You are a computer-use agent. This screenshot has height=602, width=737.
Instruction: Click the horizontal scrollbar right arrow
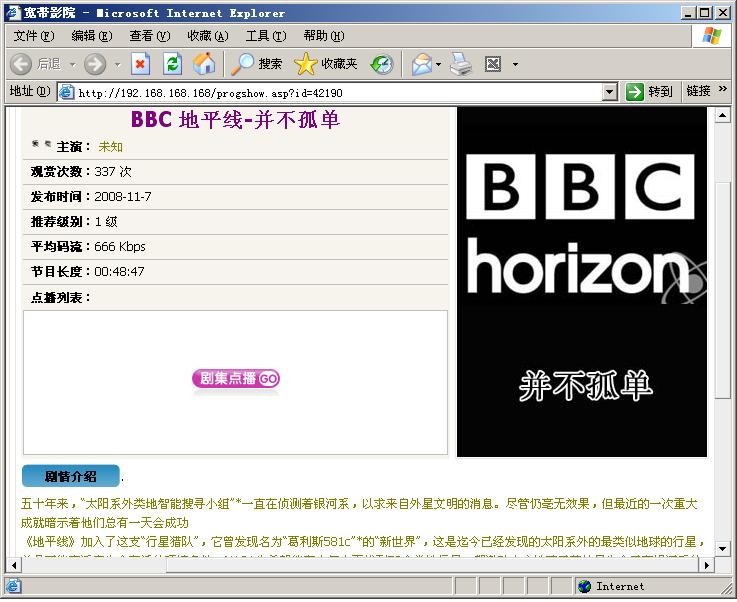tap(706, 565)
